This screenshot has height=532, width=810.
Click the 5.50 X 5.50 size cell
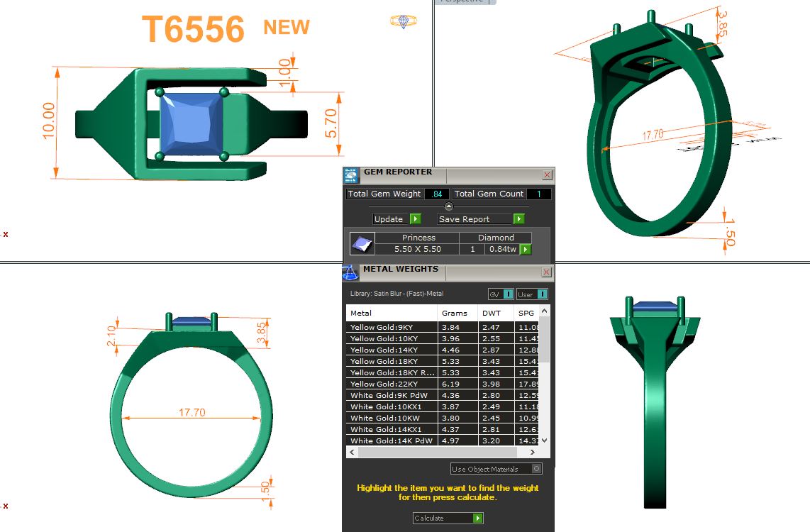[417, 249]
